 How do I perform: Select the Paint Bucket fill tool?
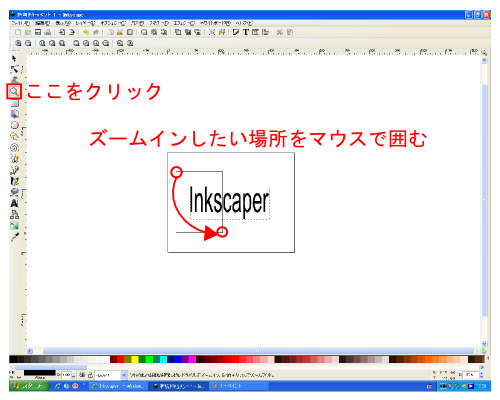click(x=14, y=192)
